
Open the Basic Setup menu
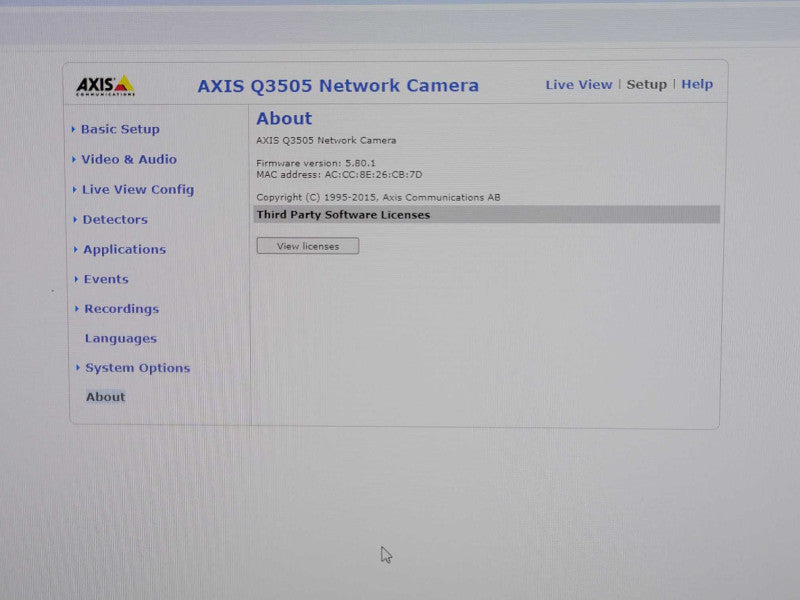point(120,129)
